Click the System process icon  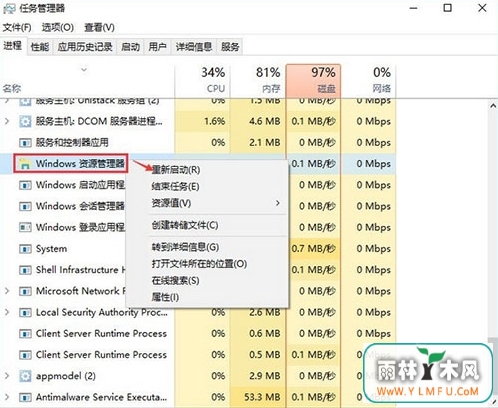25,249
